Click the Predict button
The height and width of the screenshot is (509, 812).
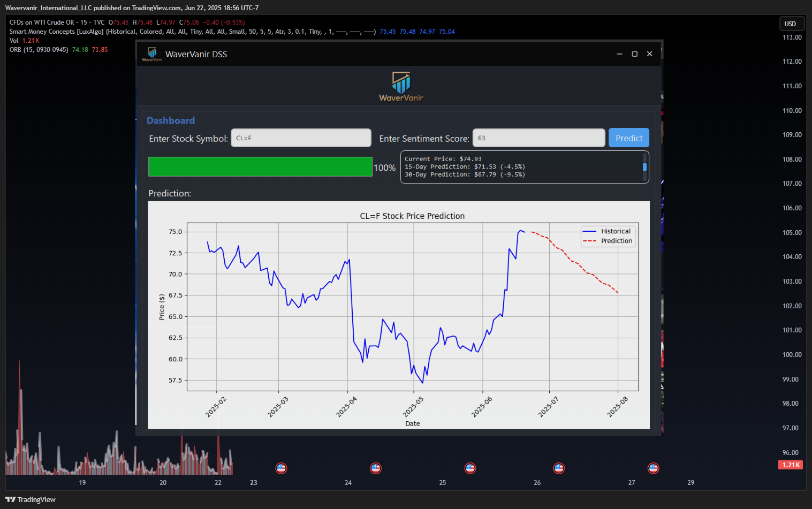coord(629,138)
